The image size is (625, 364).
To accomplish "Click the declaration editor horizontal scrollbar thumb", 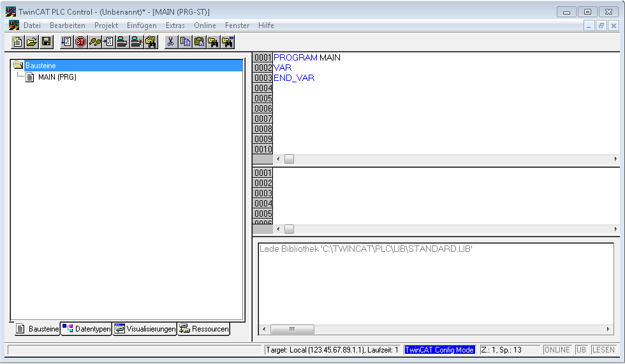I will (289, 159).
